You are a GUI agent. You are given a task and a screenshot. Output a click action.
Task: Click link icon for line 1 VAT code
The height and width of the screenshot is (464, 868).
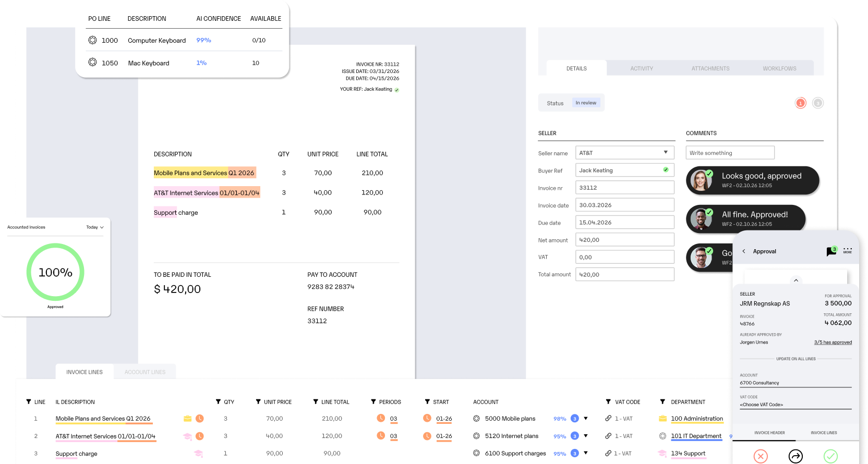(608, 418)
